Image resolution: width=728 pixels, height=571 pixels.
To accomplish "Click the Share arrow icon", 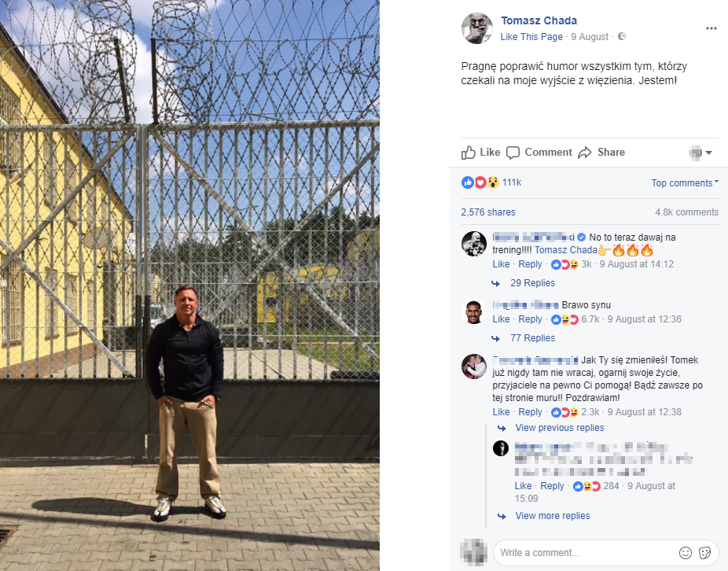I will coord(585,153).
